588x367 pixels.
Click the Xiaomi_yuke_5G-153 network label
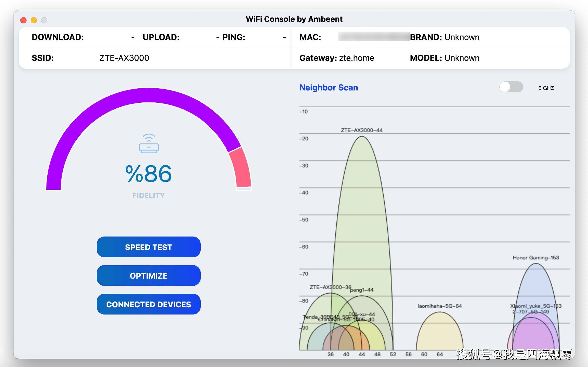click(x=535, y=306)
